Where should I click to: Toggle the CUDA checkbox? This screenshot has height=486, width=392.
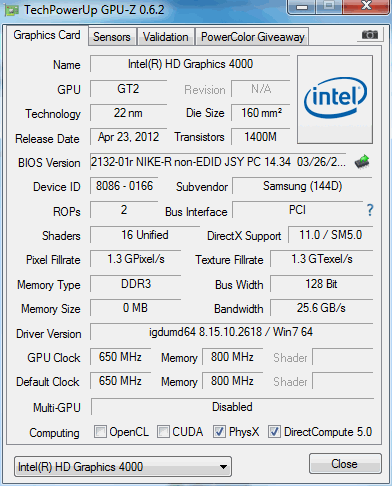coord(163,432)
